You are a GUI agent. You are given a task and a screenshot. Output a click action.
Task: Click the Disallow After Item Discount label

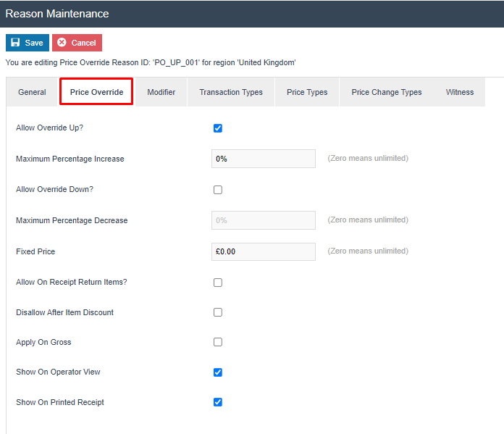[x=64, y=312]
